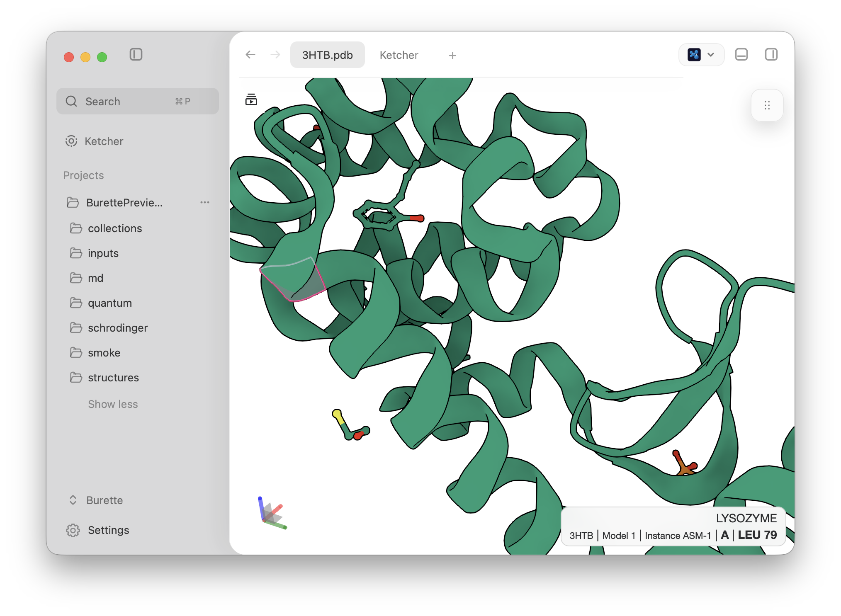
Task: Switch to the 3HTB.pdb tab
Action: point(327,55)
